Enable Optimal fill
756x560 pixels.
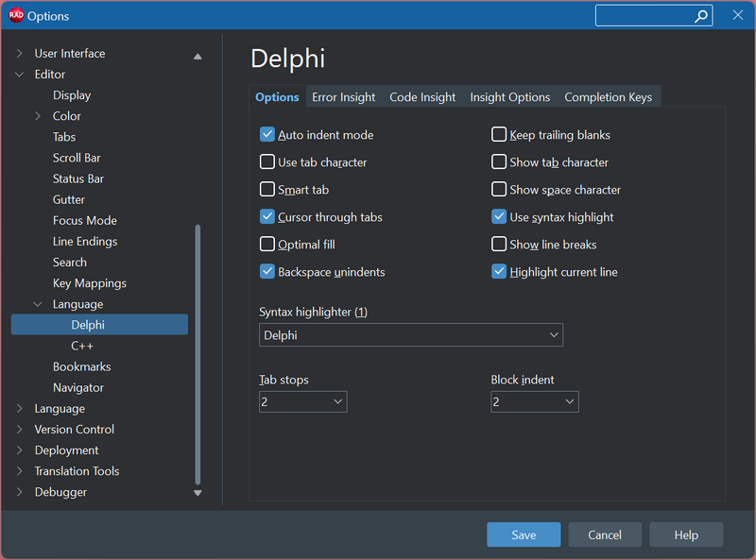point(267,245)
